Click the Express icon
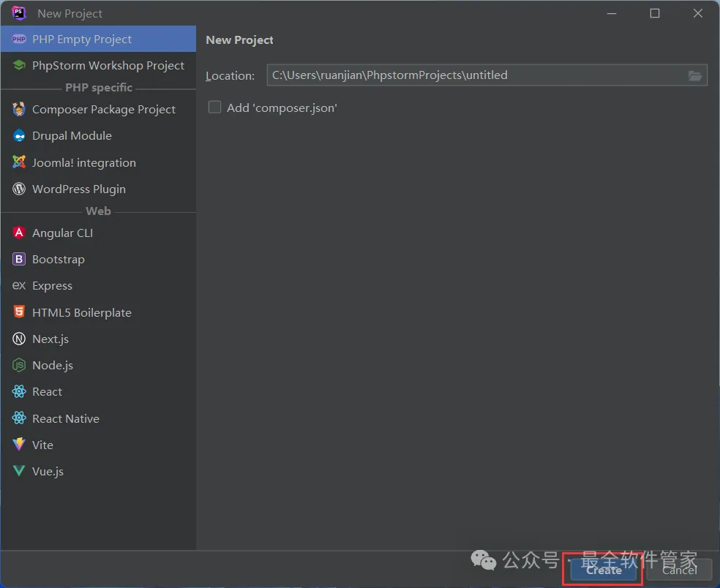The image size is (720, 588). coord(19,285)
